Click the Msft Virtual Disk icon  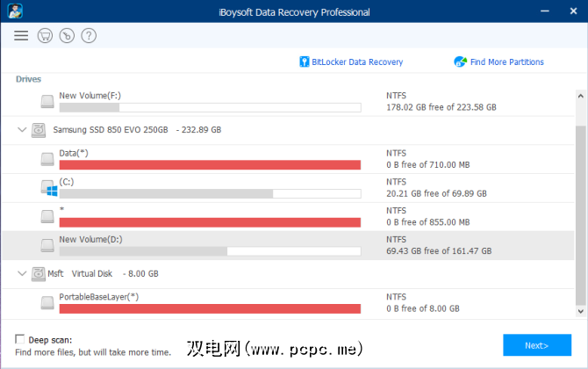point(39,273)
